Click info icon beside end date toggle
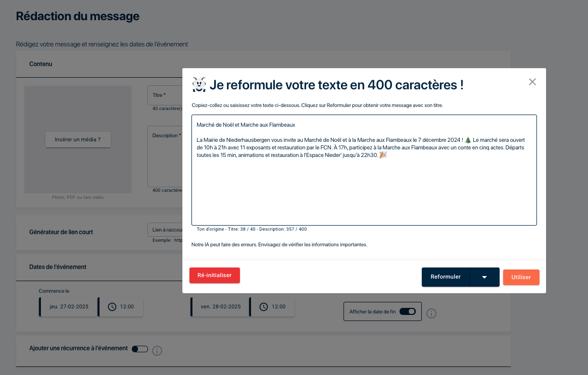Image resolution: width=588 pixels, height=375 pixels. (431, 313)
